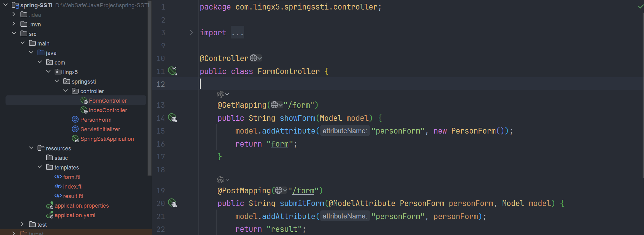Select IndexController in the project tree
Image resolution: width=644 pixels, height=235 pixels.
108,110
